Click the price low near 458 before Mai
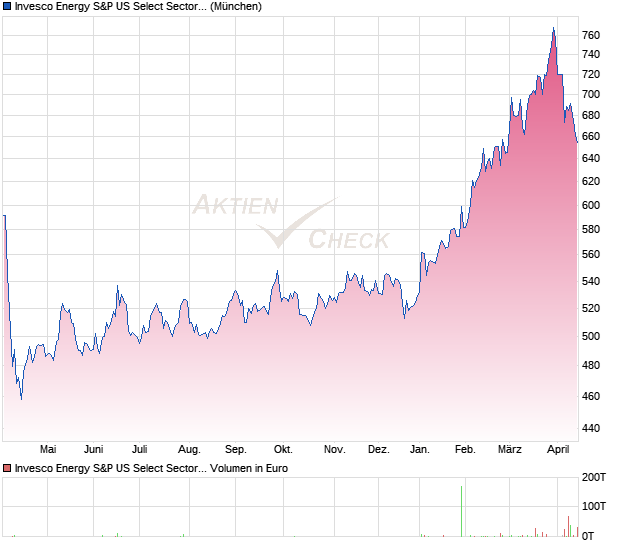The height and width of the screenshot is (546, 620). (x=21, y=399)
